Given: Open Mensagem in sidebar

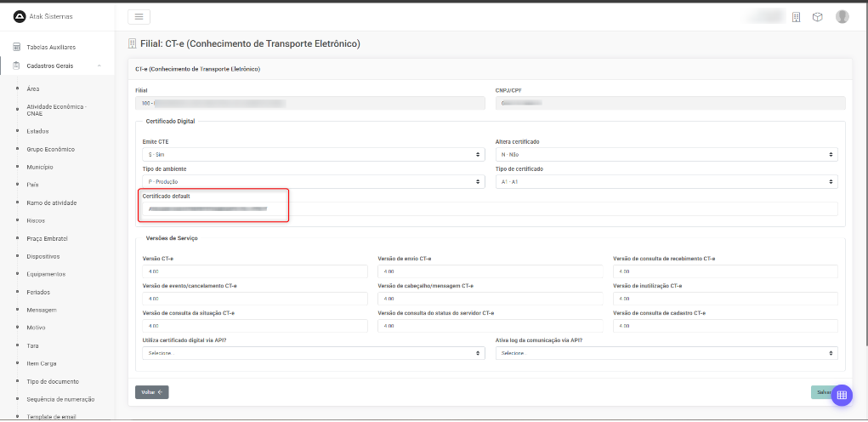Looking at the screenshot, I should (42, 311).
